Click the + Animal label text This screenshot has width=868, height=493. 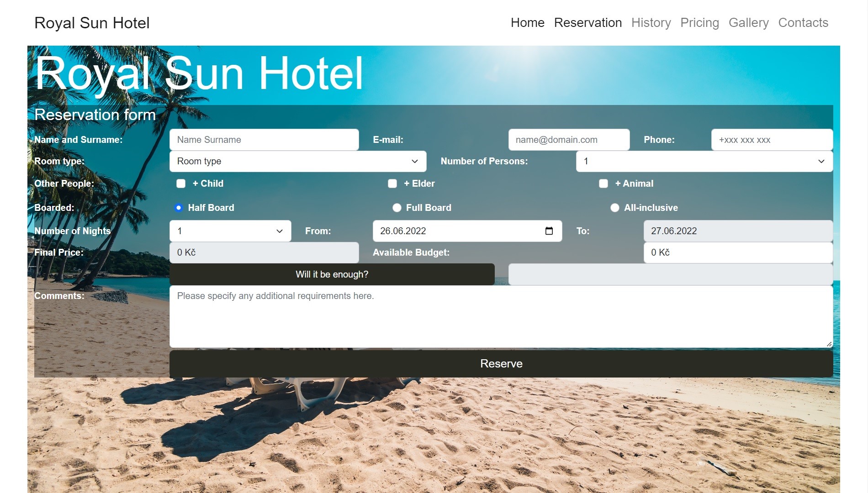click(634, 184)
